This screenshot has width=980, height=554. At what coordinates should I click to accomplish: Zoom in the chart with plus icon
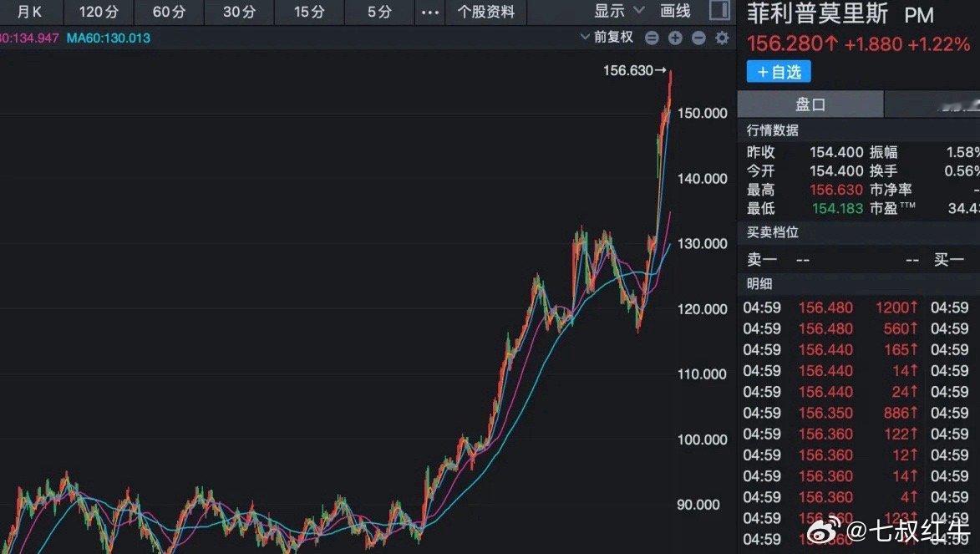[x=675, y=38]
